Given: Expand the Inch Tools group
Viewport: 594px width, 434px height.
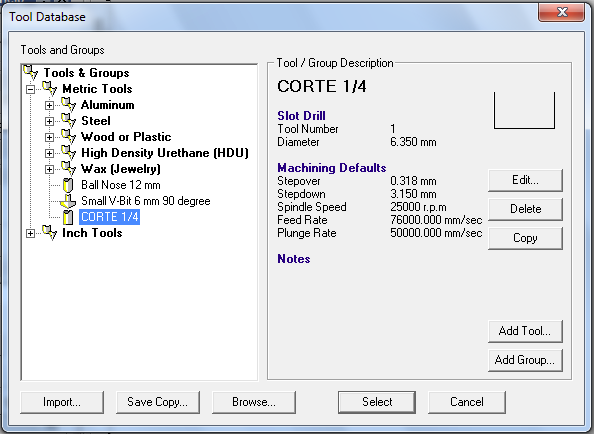Looking at the screenshot, I should point(30,234).
